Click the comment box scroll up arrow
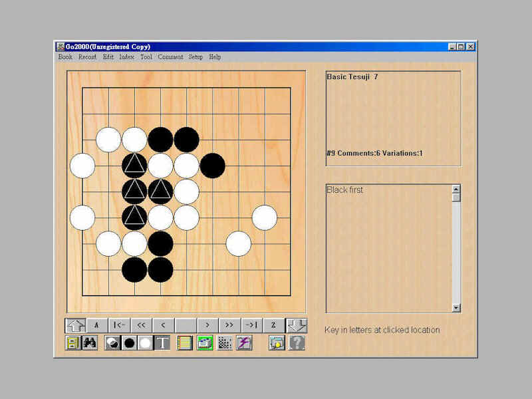 click(456, 189)
